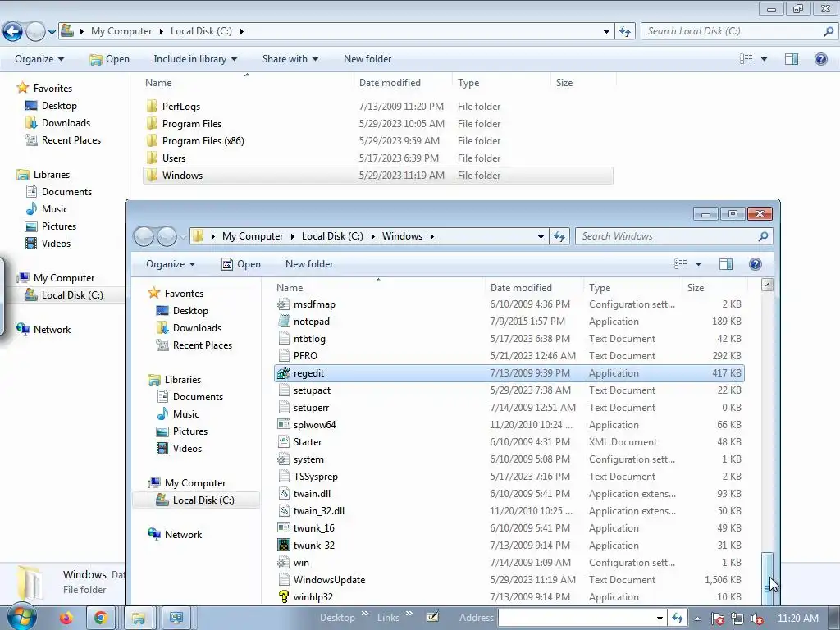Image resolution: width=840 pixels, height=630 pixels.
Task: Click Windows in the front window breadcrumb path
Action: click(402, 236)
